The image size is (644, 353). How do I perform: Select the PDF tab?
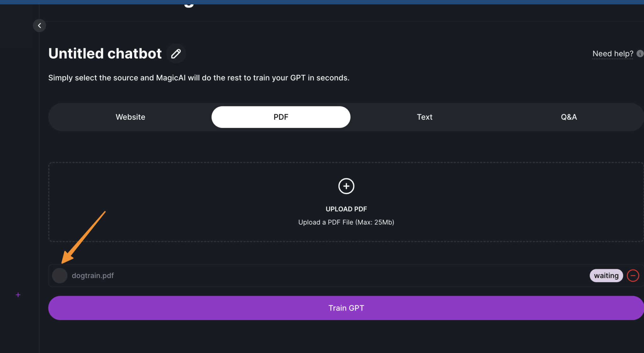281,117
